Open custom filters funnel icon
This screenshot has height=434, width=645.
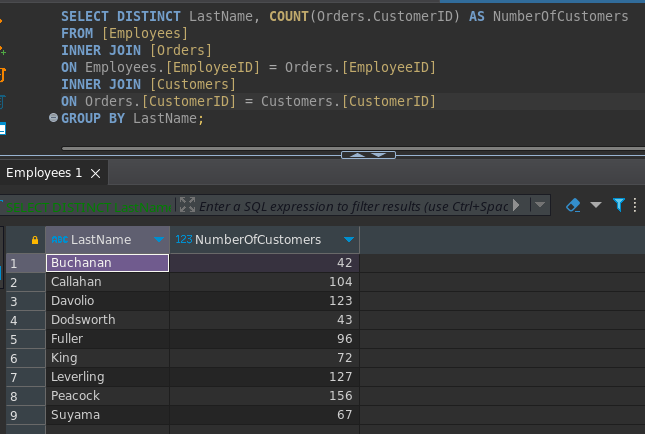coord(619,204)
